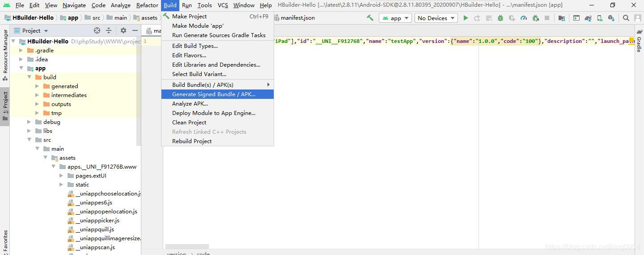The image size is (644, 255).
Task: Expand the .gradle folder arrow
Action: (x=21, y=50)
